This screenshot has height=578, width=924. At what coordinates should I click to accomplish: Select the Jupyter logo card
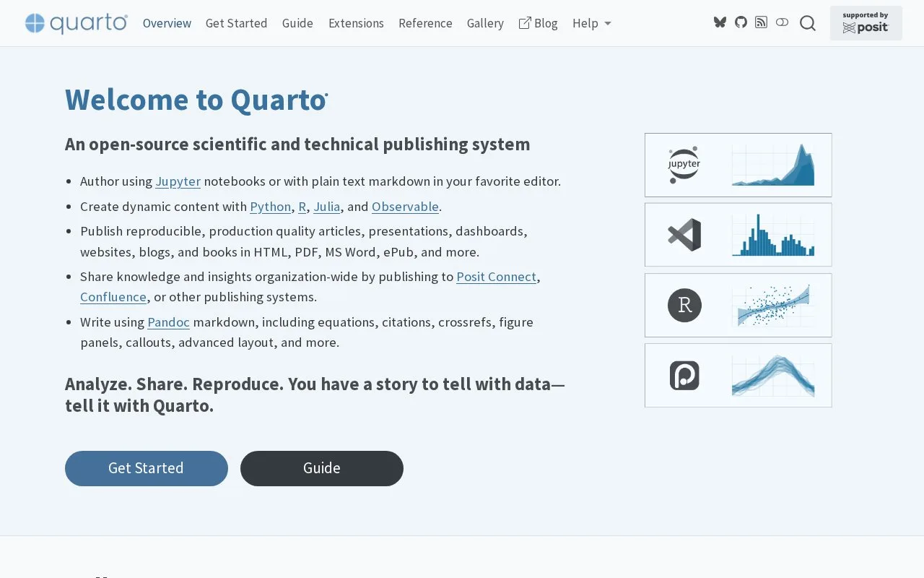coord(738,165)
